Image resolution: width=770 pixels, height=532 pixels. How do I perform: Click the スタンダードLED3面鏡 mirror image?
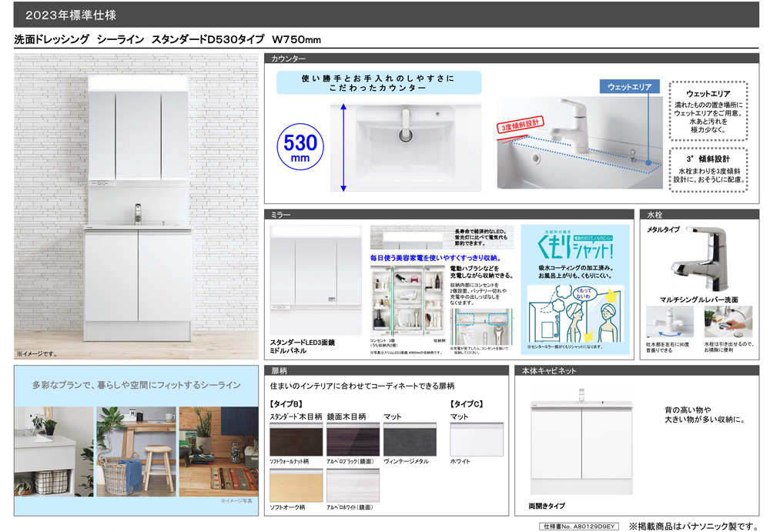point(316,280)
